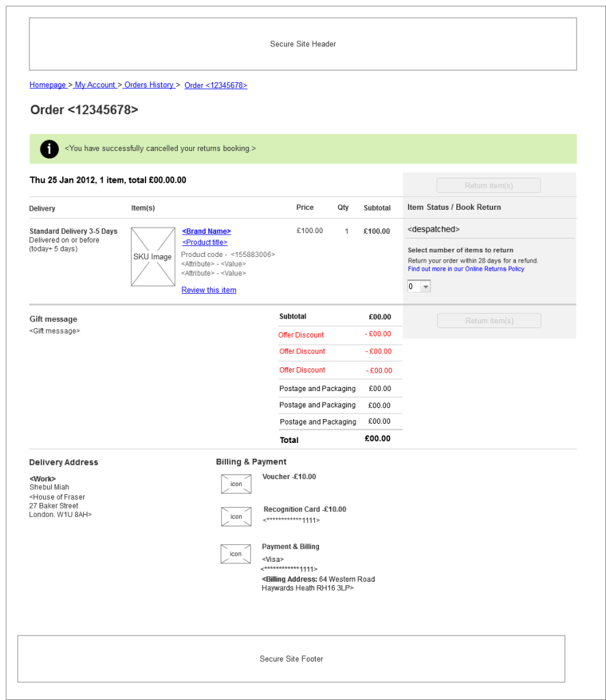Click the Voucher envelope icon
Viewport: 606px width, 700px height.
(x=236, y=483)
